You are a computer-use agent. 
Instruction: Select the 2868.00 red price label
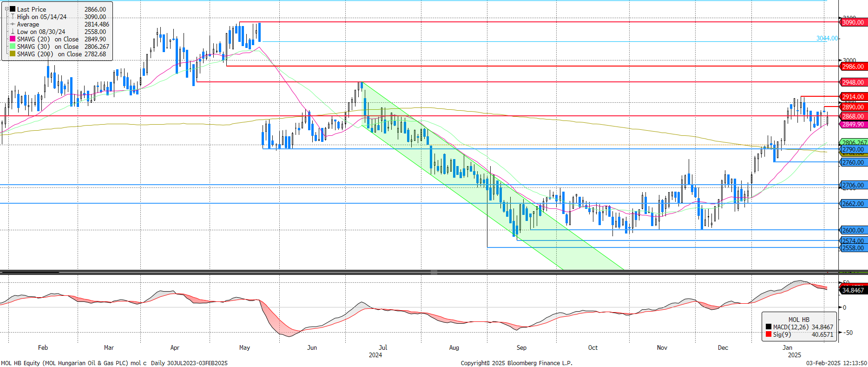click(x=853, y=116)
